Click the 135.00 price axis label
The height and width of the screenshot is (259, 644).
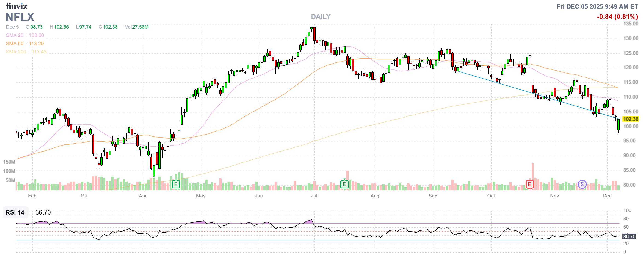[630, 24]
